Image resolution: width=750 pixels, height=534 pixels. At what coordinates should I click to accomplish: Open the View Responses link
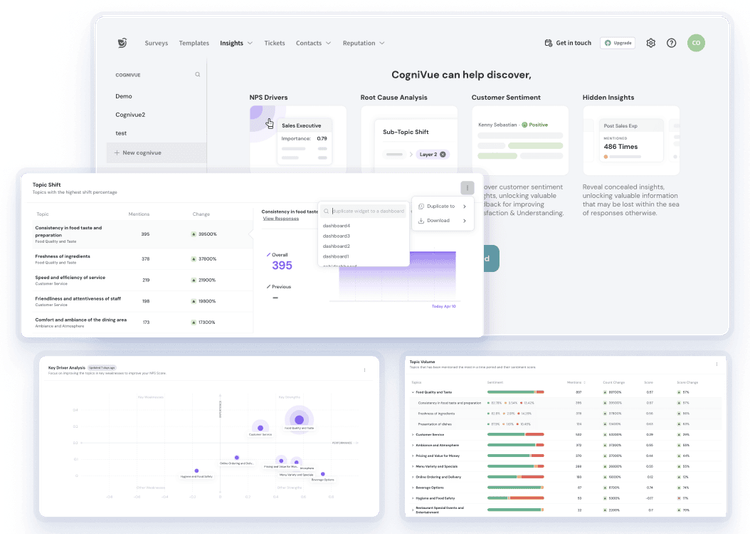pyautogui.click(x=281, y=219)
